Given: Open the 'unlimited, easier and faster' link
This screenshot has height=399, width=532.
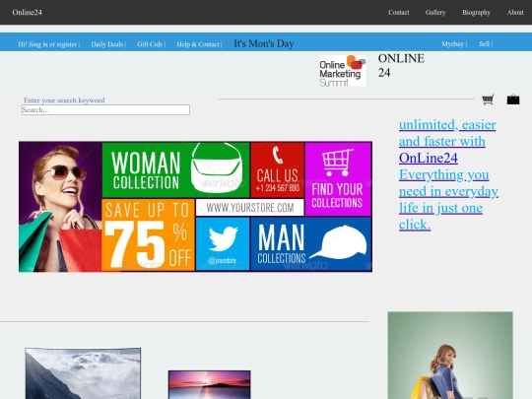Looking at the screenshot, I should (447, 133).
